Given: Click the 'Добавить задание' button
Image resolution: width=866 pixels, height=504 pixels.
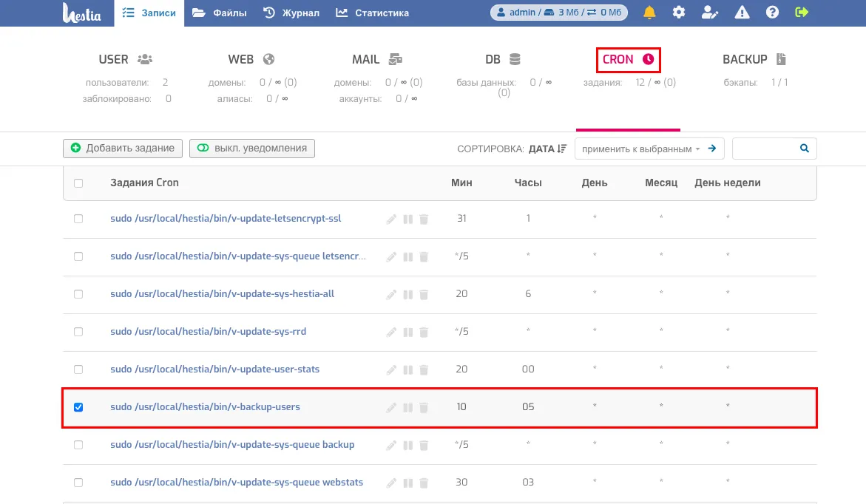Looking at the screenshot, I should click(x=123, y=149).
